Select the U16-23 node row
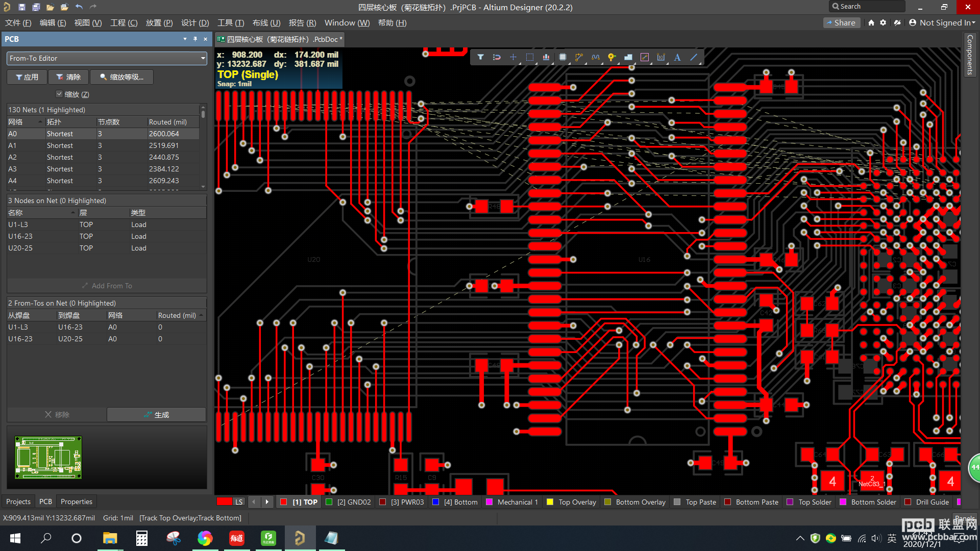 106,236
